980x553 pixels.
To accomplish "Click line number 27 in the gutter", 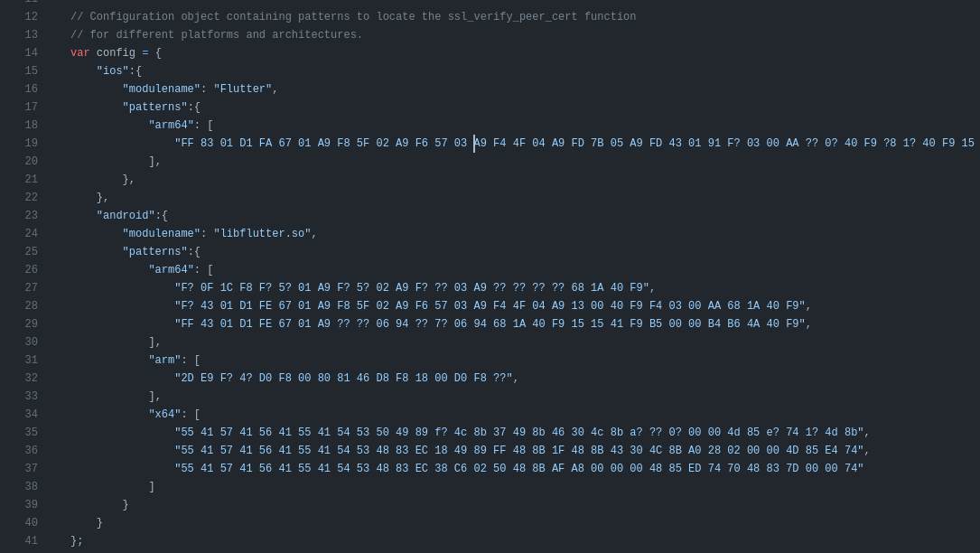I will tap(32, 288).
